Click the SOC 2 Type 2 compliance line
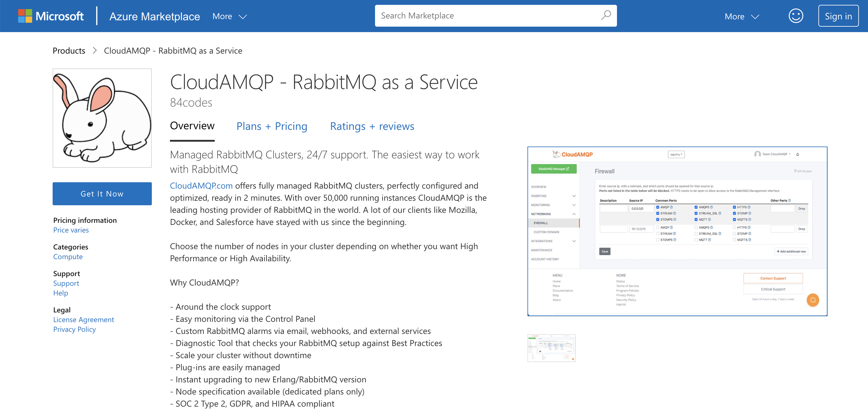Viewport: 868px width, 419px height. point(252,404)
